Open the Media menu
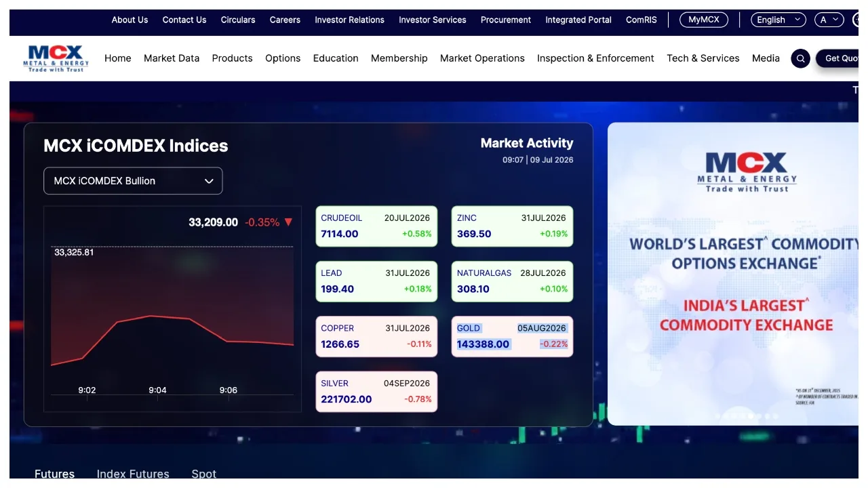Viewport: 868px width, 488px height. (x=766, y=58)
